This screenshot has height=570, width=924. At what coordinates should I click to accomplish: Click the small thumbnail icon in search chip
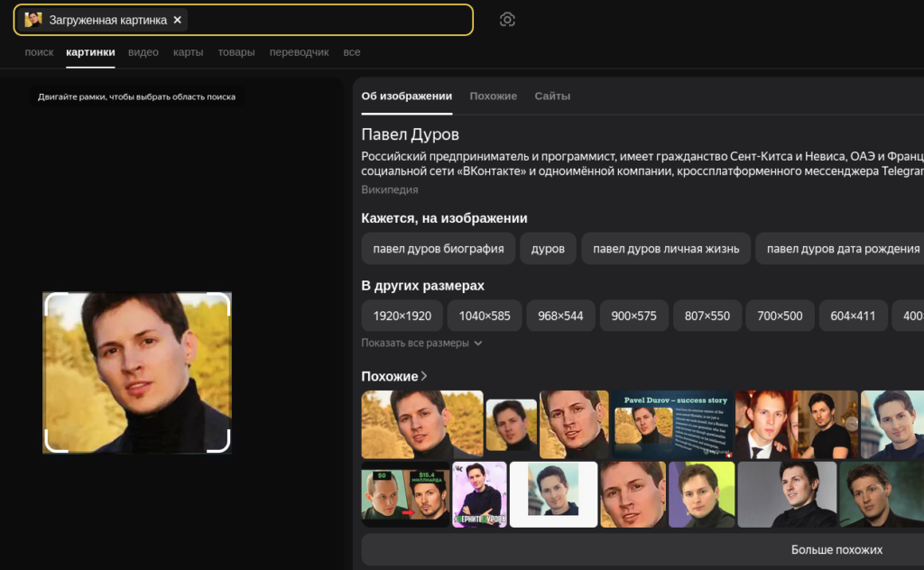click(x=33, y=20)
